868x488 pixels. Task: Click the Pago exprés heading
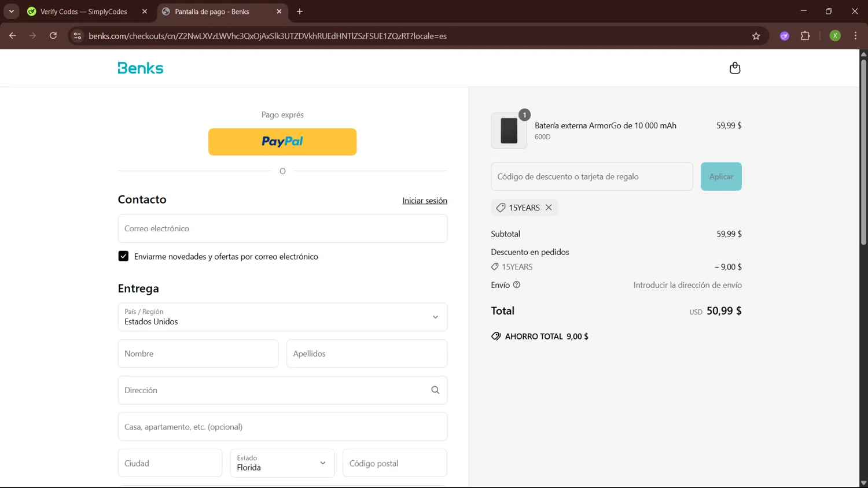click(282, 115)
